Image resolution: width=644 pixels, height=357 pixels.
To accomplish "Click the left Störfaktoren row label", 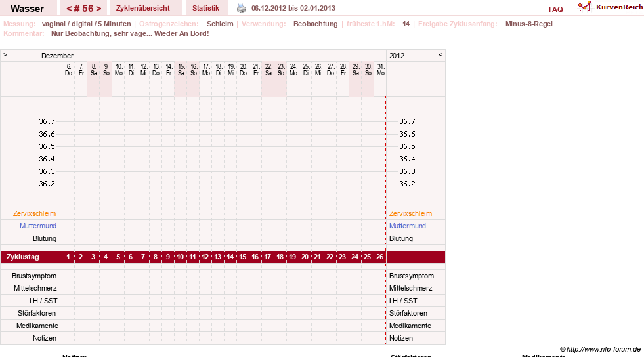I will (37, 313).
